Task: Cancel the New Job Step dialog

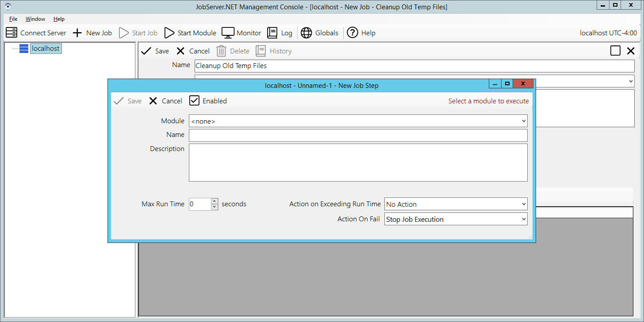Action: [x=166, y=101]
